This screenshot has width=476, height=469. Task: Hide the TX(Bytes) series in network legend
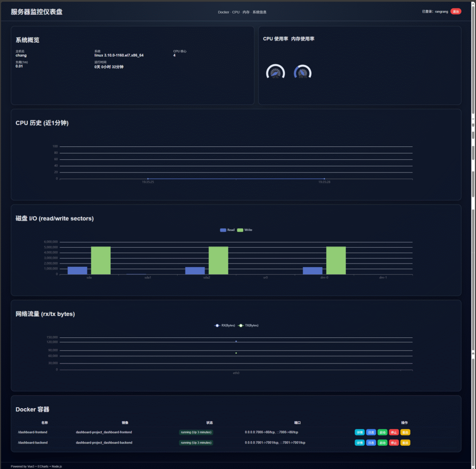pos(248,325)
